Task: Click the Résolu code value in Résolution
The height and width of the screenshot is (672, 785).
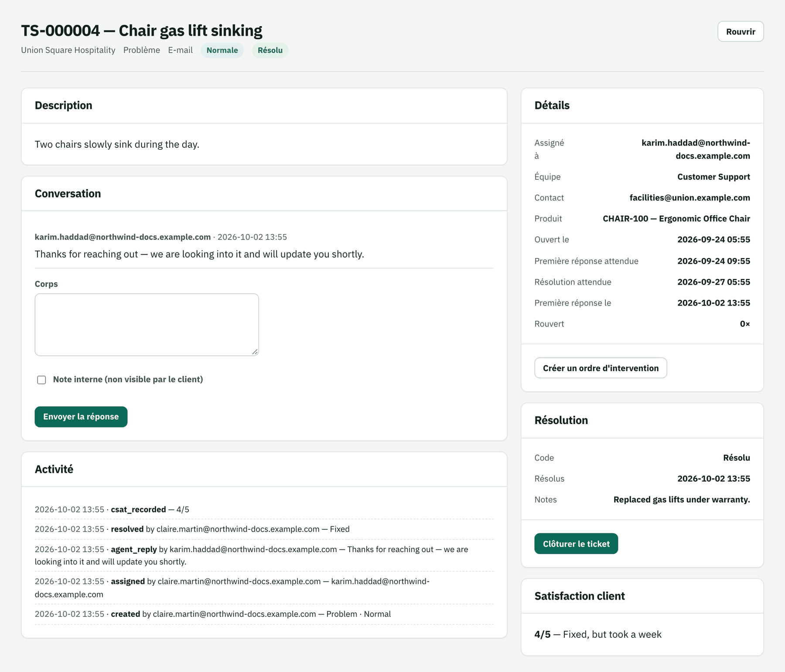Action: tap(737, 458)
